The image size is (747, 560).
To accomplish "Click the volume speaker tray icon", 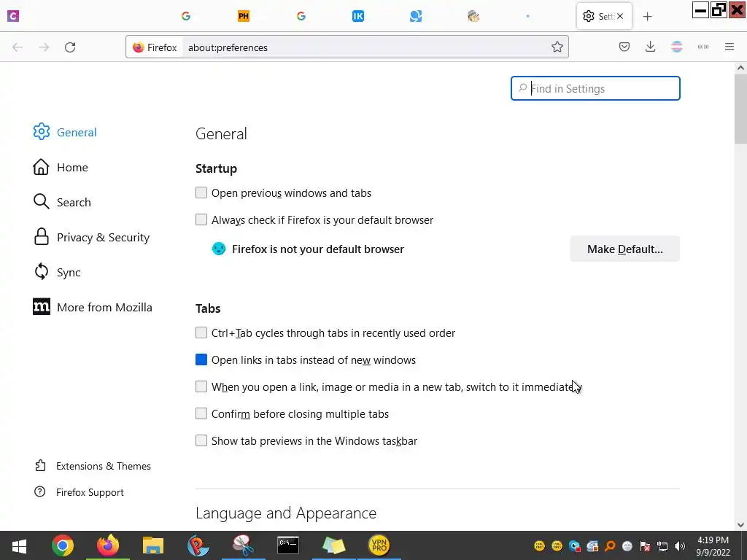I will 680,546.
